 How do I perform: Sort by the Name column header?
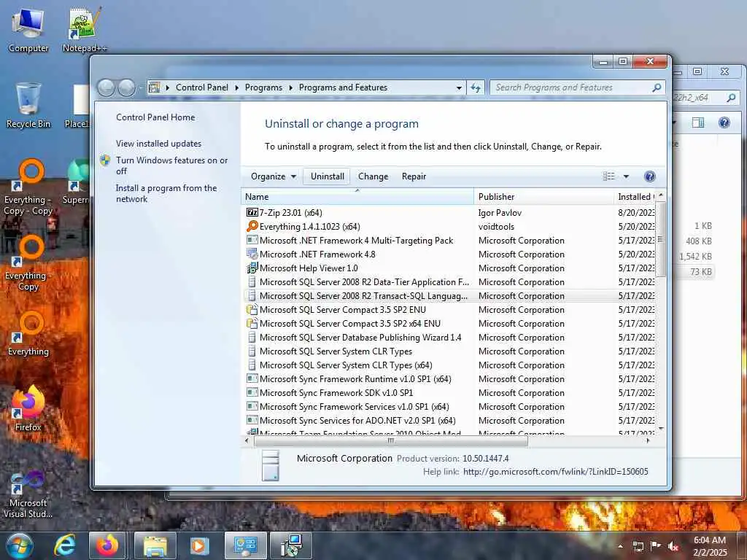(357, 197)
